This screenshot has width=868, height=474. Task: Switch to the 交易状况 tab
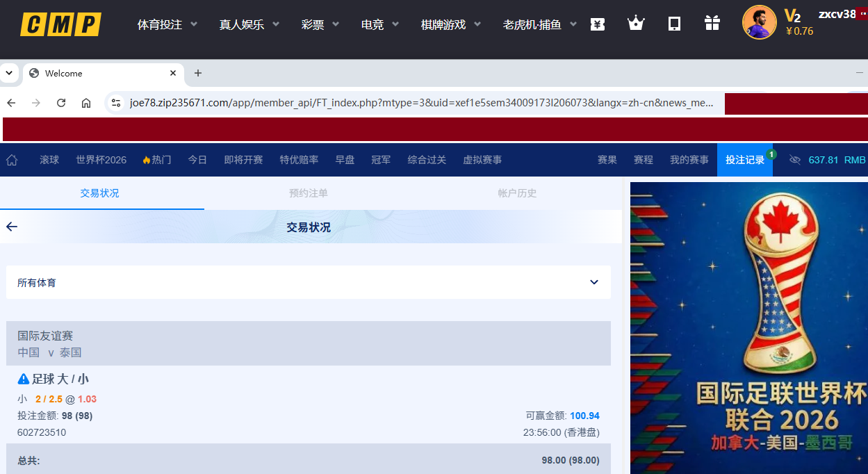tap(99, 193)
